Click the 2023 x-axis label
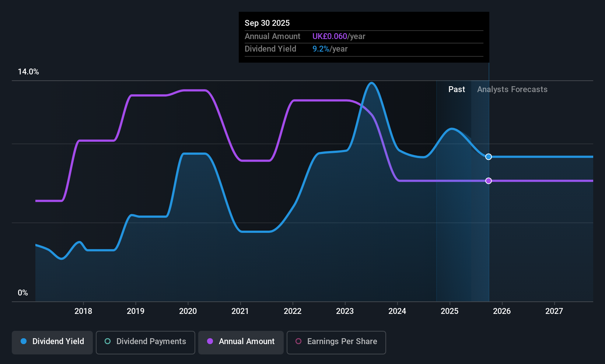The height and width of the screenshot is (364, 605). click(345, 311)
